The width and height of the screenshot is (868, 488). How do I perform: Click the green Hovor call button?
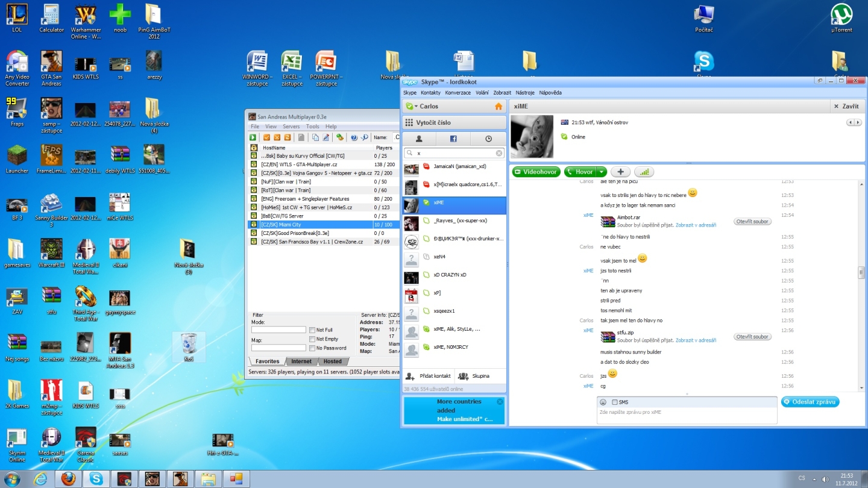point(580,172)
